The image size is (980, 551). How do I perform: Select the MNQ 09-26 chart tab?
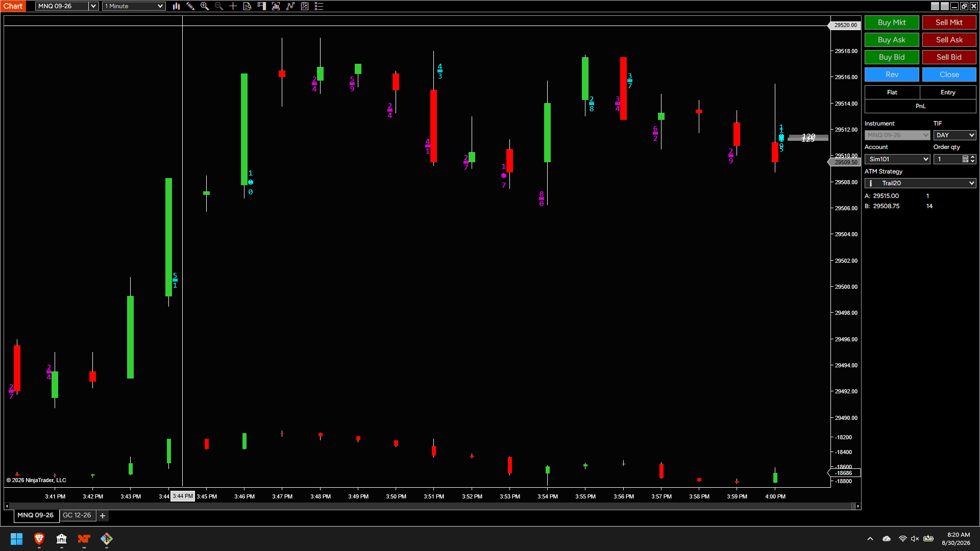click(x=35, y=515)
